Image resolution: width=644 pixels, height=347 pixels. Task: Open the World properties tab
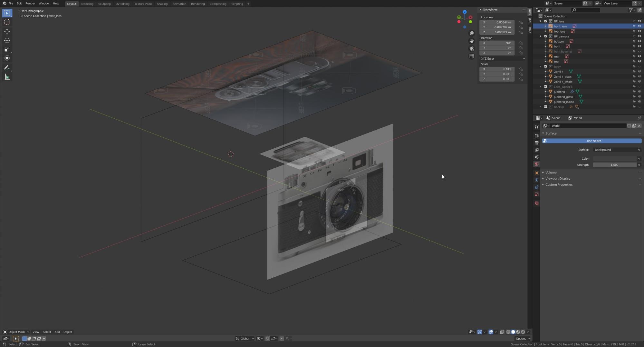[536, 164]
